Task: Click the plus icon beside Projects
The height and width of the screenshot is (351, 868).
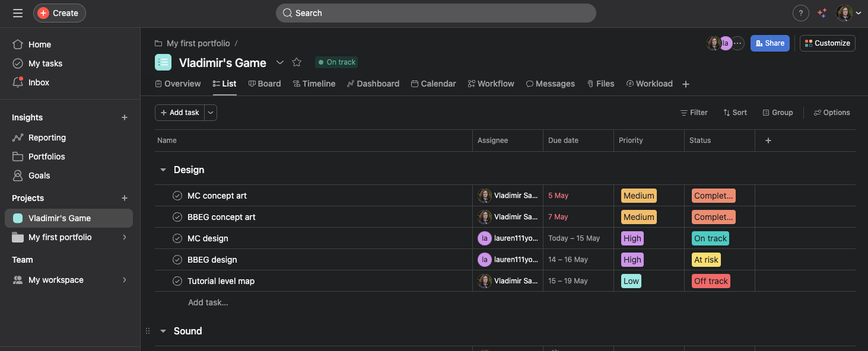Action: tap(125, 198)
